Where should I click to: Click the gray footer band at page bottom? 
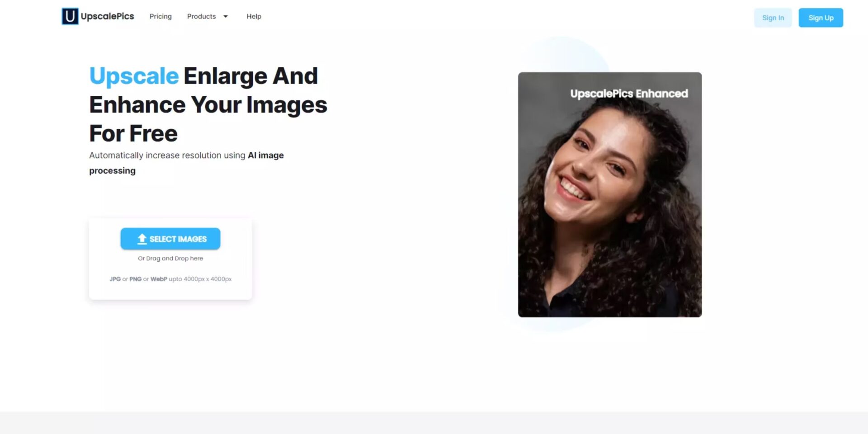point(434,423)
